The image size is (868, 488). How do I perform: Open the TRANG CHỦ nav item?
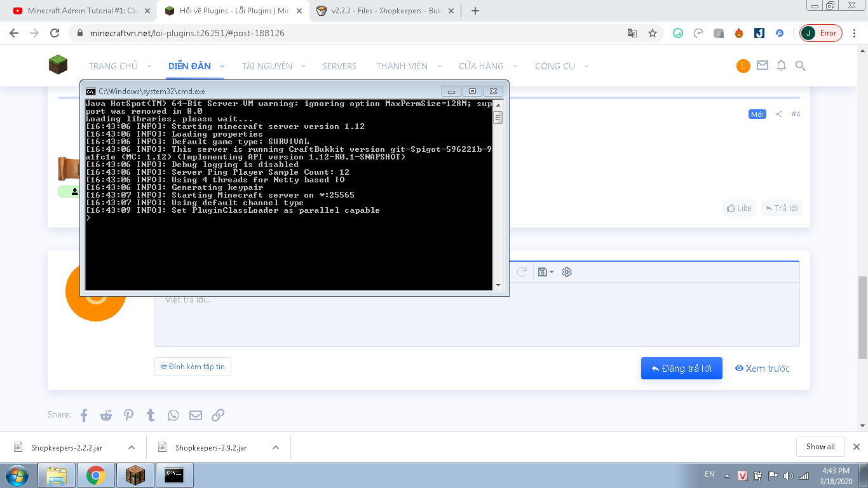[x=113, y=66]
